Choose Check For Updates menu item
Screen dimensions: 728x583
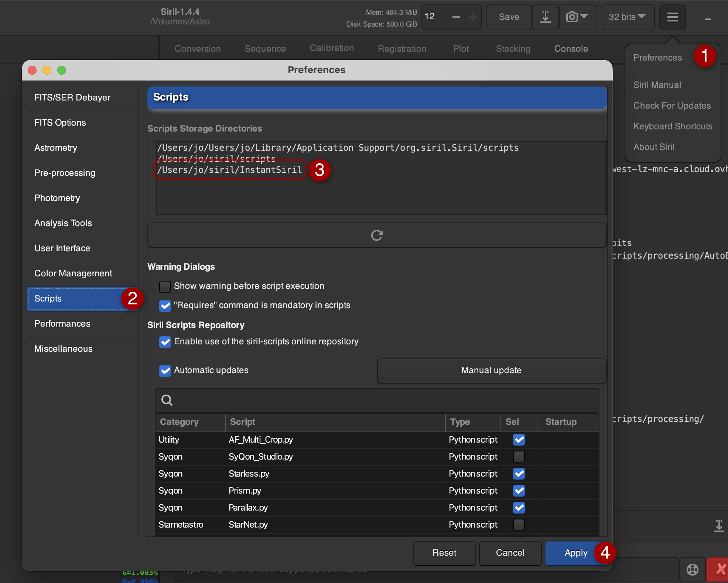(x=672, y=106)
